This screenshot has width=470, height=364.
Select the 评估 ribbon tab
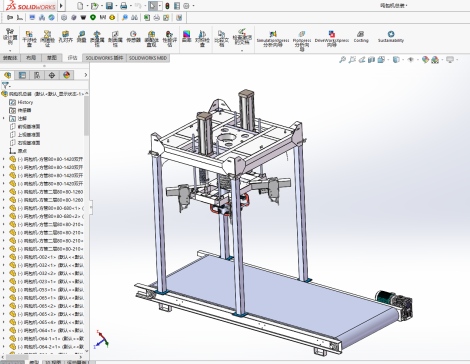[x=72, y=58]
